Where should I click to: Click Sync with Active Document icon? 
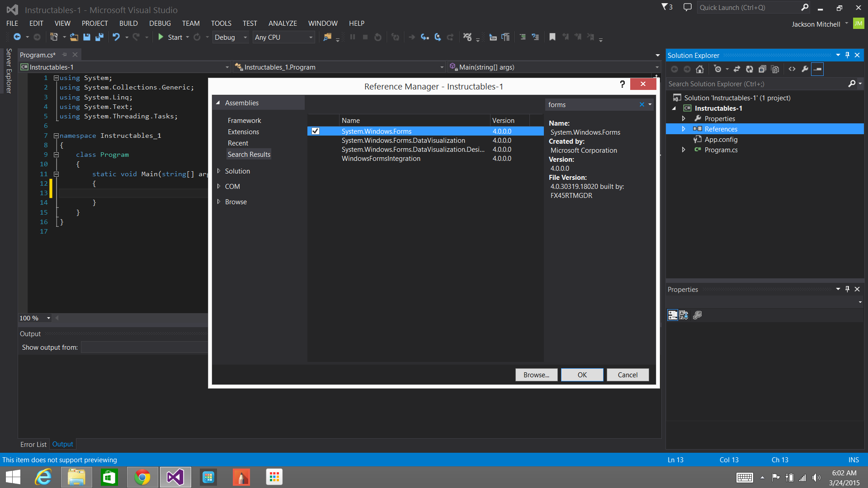(x=737, y=69)
